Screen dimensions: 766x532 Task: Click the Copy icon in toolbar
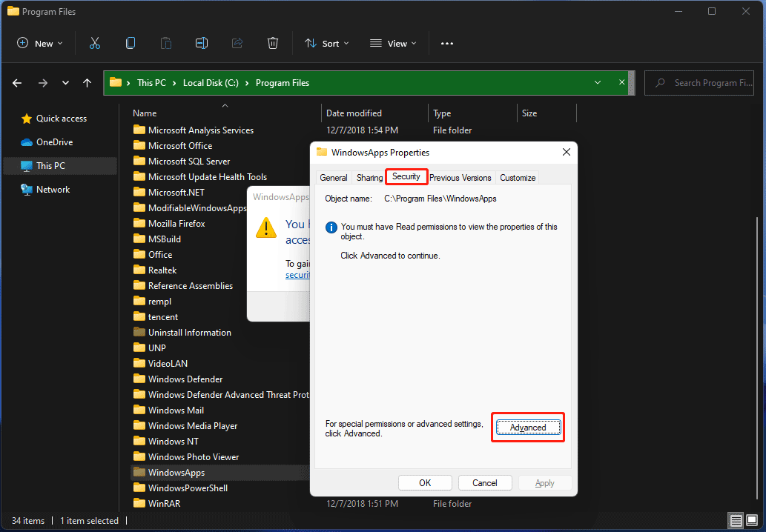tap(131, 44)
